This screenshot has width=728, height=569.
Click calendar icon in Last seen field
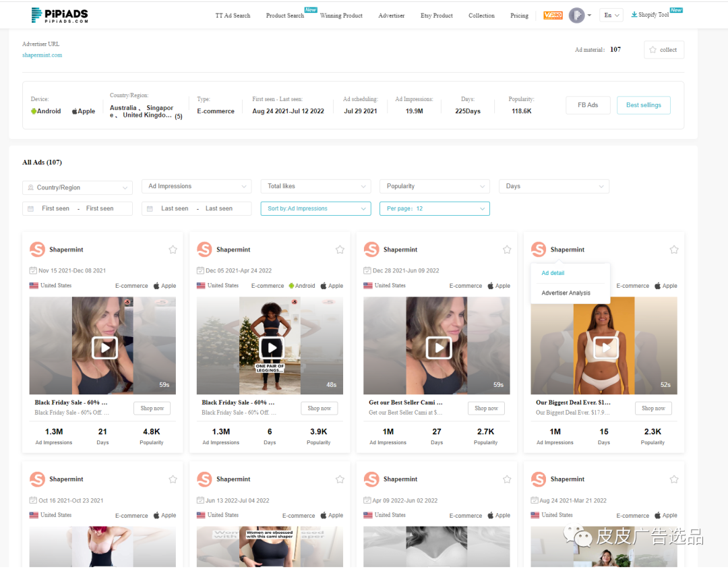(150, 208)
